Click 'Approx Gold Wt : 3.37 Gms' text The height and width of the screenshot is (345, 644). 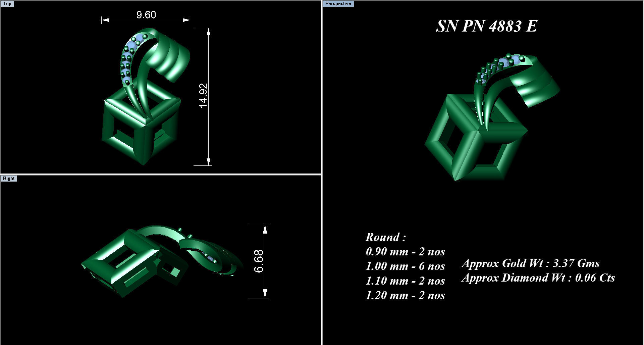(x=531, y=263)
